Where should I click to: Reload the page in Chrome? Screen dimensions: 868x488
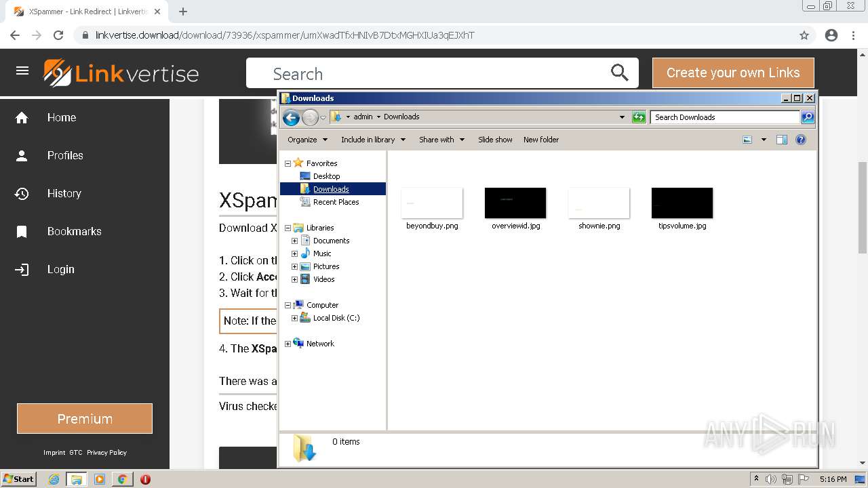tap(58, 35)
